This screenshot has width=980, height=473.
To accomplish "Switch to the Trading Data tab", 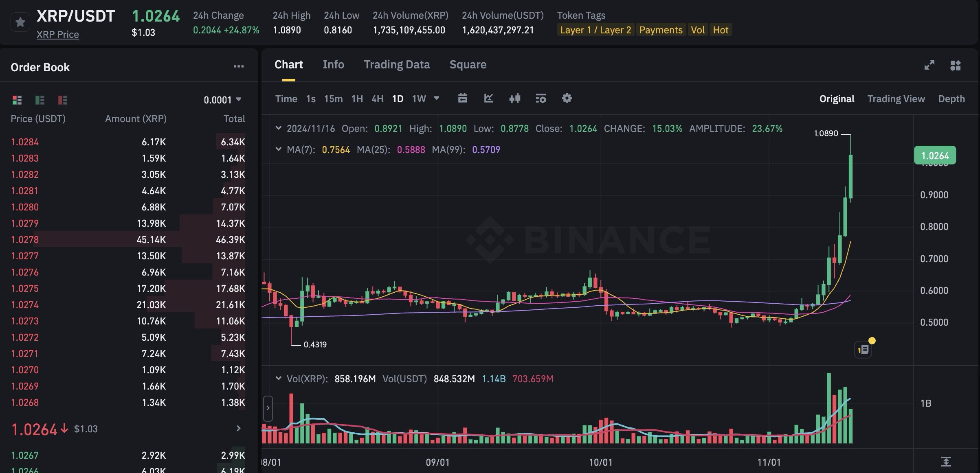I will [397, 64].
